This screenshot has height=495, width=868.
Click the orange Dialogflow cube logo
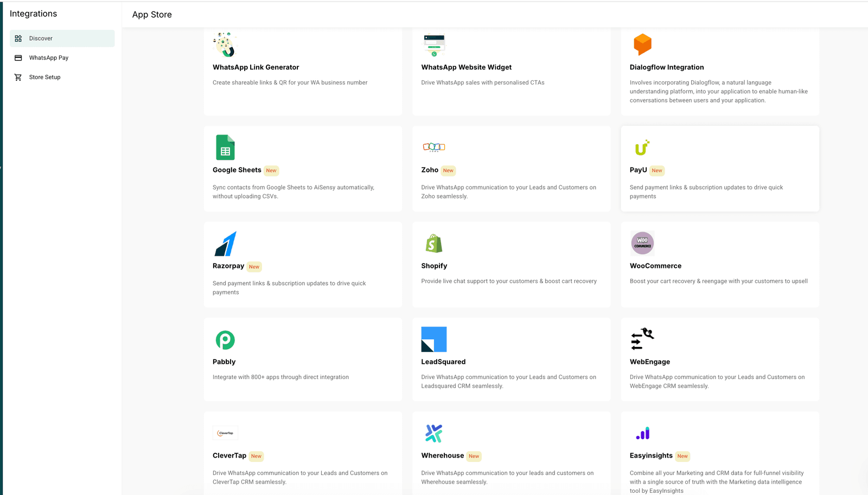[642, 44]
